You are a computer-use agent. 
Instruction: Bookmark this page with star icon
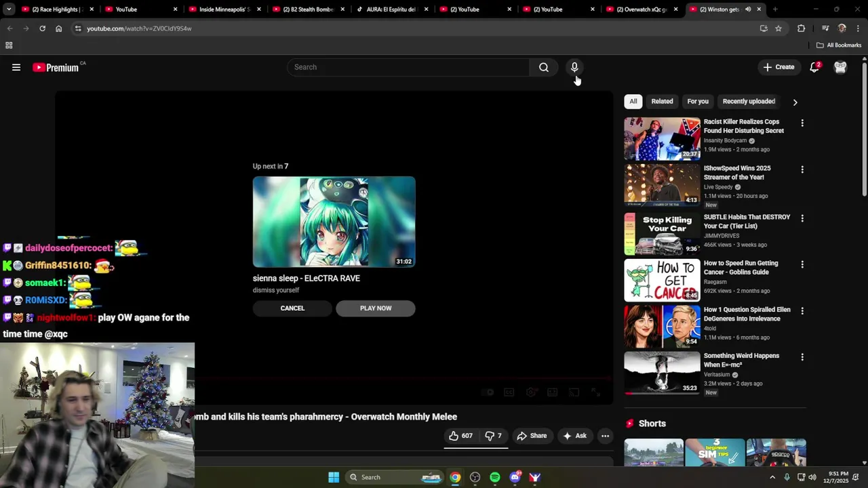778,28
